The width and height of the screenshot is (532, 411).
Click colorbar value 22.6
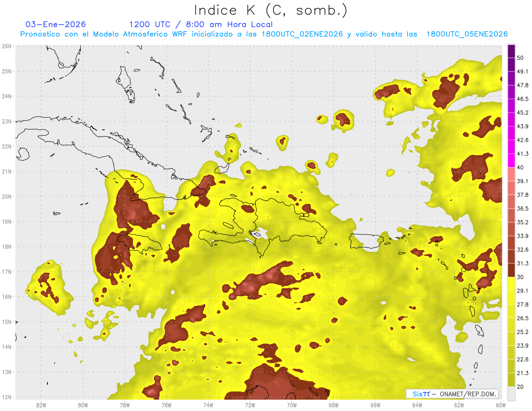522,360
